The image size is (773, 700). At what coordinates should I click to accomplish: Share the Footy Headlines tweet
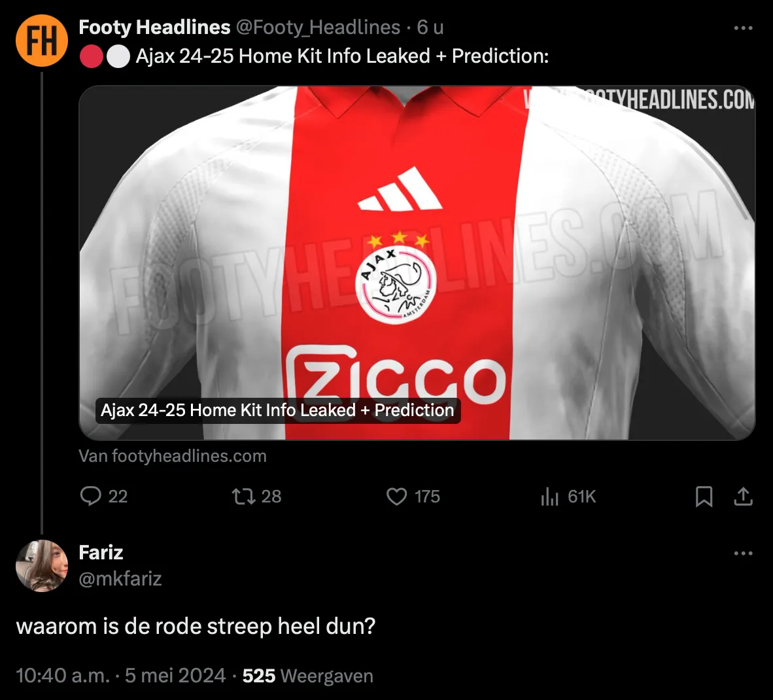(x=743, y=497)
